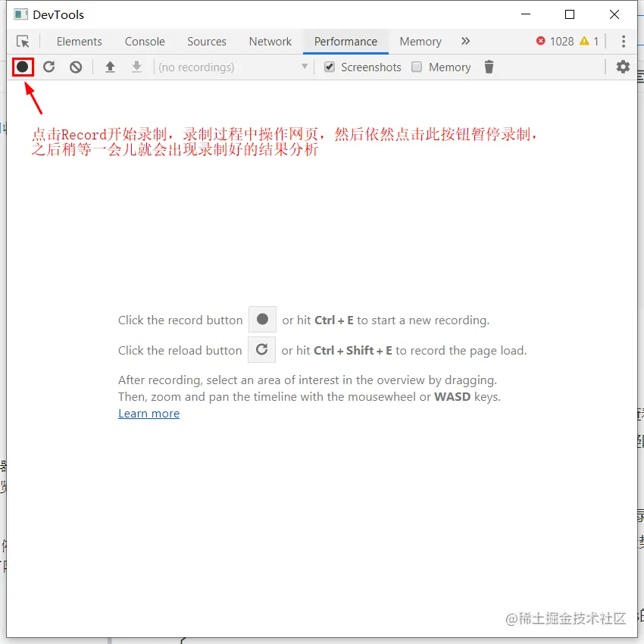Viewport: 644px width, 644px height.
Task: Collect garbage with the trash icon
Action: tap(489, 67)
